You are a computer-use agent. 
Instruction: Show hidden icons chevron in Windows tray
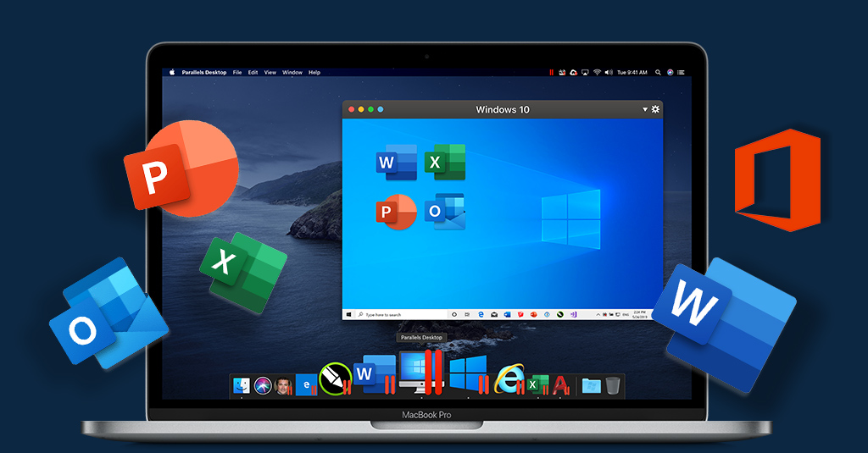[598, 315]
